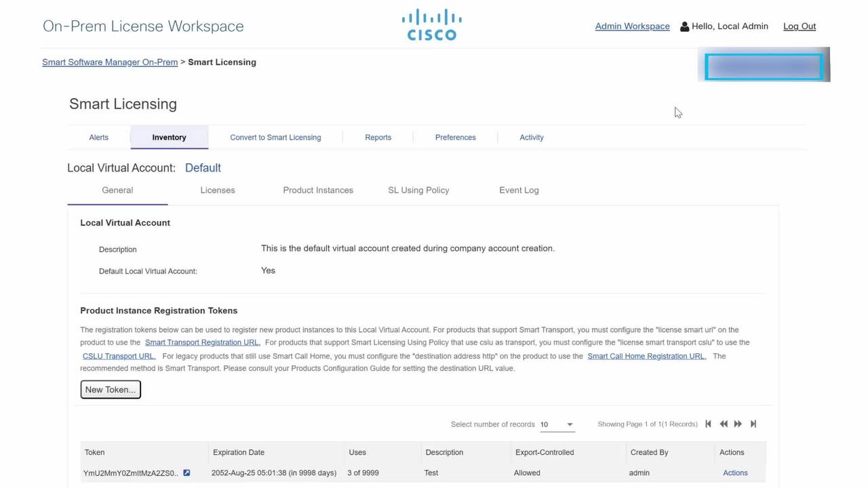The width and height of the screenshot is (868, 488).
Task: Open the CSLU Transport URL link
Action: [119, 357]
